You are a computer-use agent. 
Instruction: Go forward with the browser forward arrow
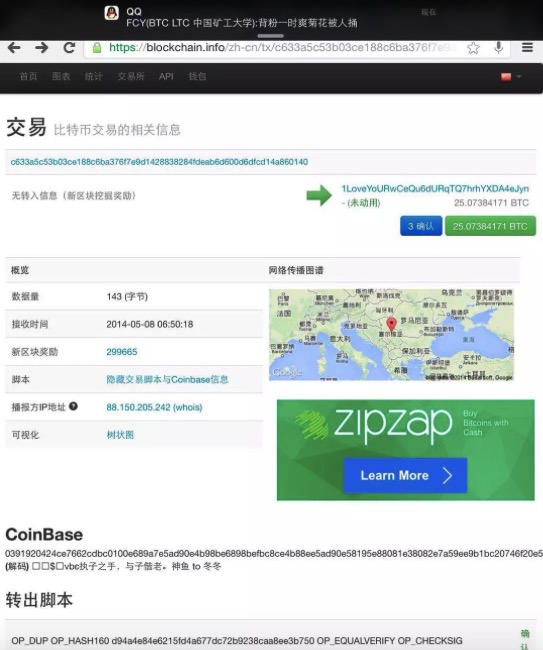point(41,48)
